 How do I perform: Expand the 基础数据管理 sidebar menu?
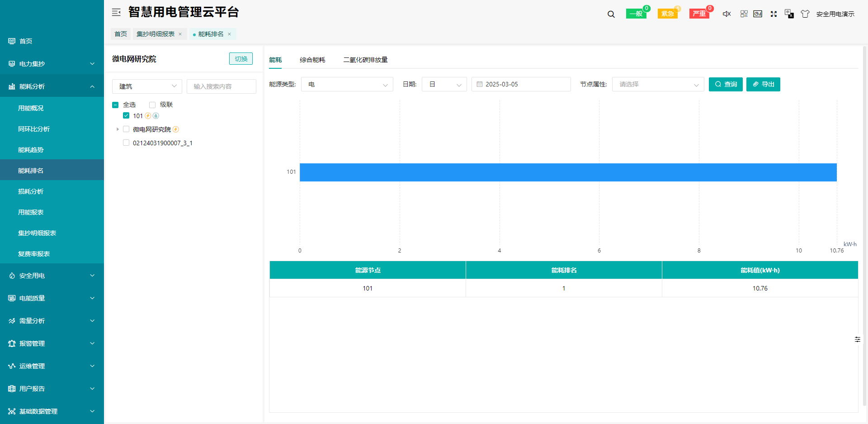[52, 411]
